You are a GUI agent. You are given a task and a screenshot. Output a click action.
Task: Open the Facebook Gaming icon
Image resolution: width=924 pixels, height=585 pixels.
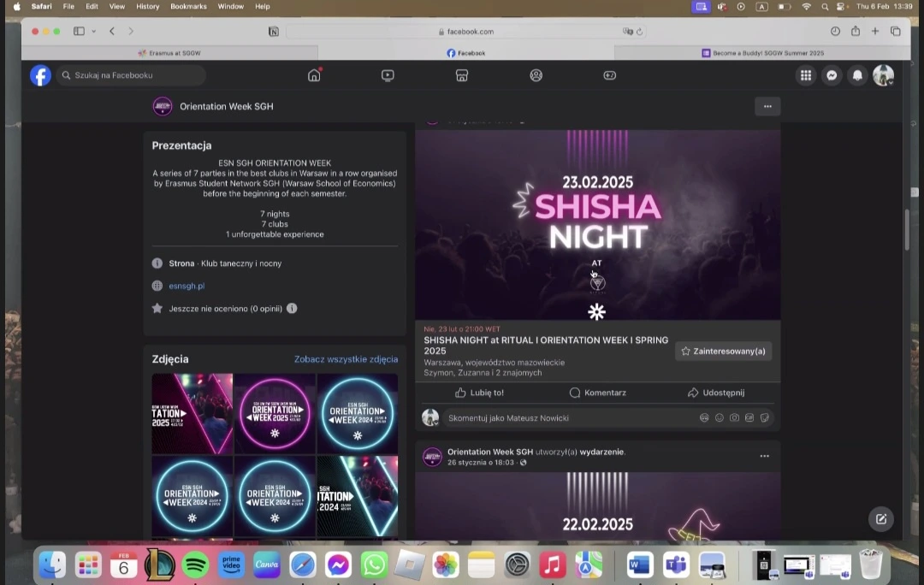point(610,75)
